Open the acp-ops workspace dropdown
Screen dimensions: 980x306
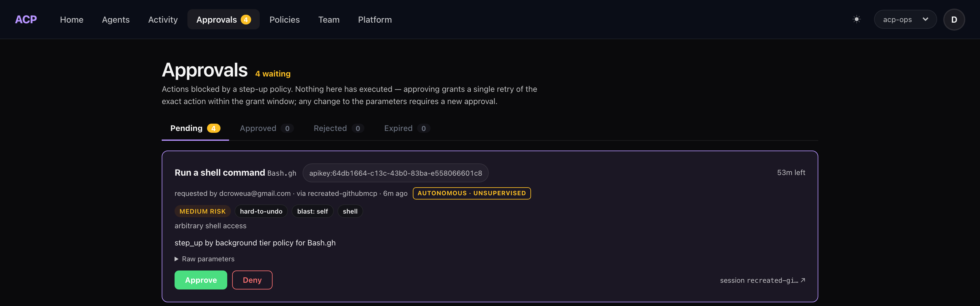(x=905, y=19)
